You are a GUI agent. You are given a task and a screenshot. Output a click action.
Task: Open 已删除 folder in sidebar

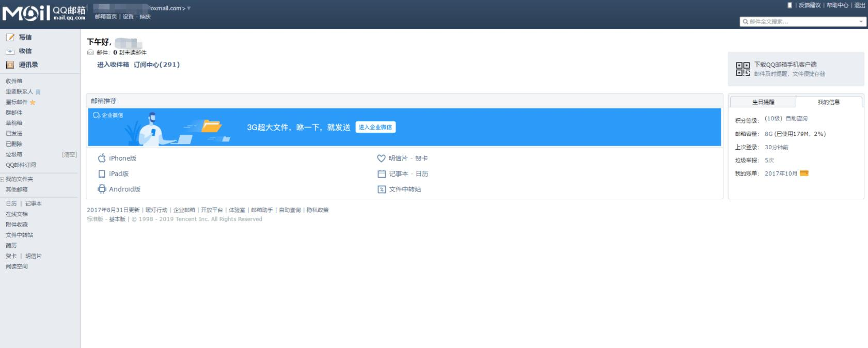coord(14,144)
